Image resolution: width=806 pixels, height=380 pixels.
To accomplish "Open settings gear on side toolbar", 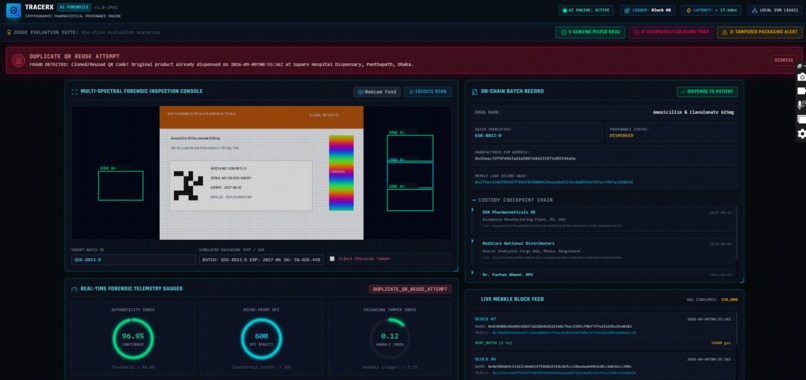I will pyautogui.click(x=801, y=134).
